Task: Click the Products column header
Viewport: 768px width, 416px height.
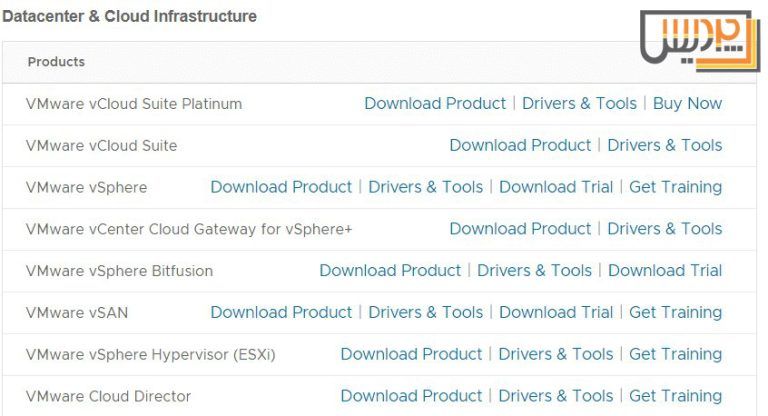Action: [x=56, y=62]
